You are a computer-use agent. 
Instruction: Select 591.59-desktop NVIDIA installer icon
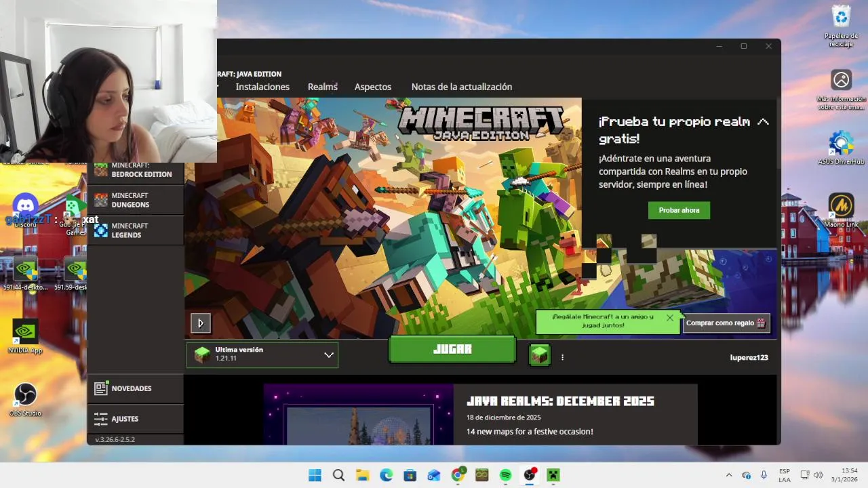coord(71,274)
